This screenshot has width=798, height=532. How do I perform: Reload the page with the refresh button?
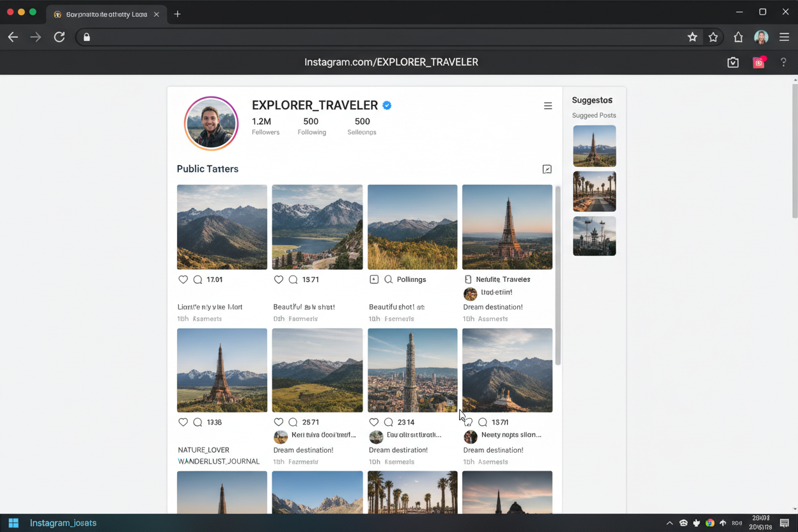coord(59,37)
